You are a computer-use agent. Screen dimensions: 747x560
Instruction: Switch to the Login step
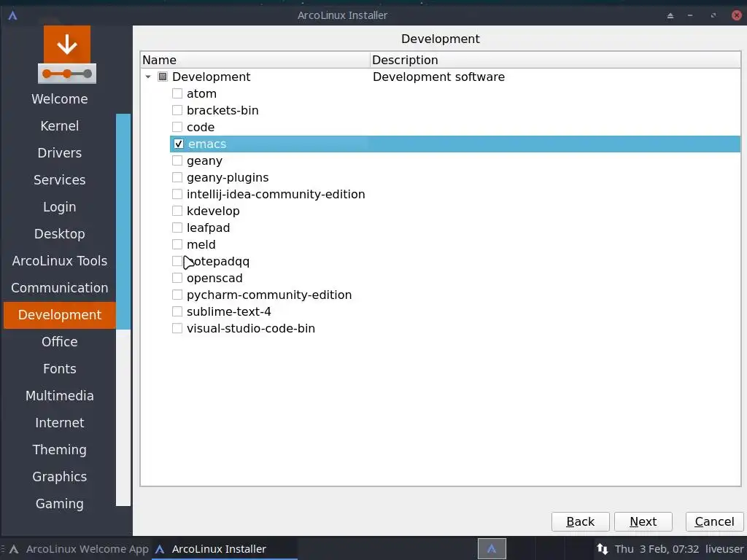pos(60,206)
